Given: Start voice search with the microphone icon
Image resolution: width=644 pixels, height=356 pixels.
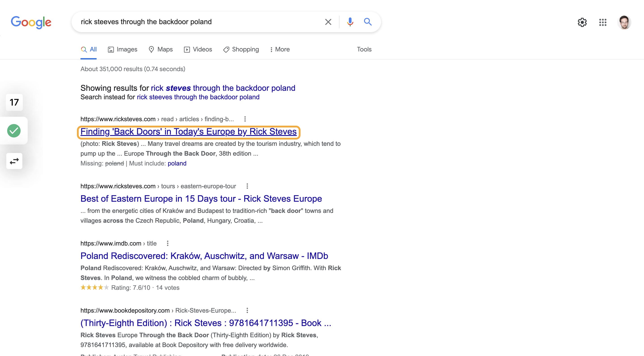Looking at the screenshot, I should [x=350, y=22].
